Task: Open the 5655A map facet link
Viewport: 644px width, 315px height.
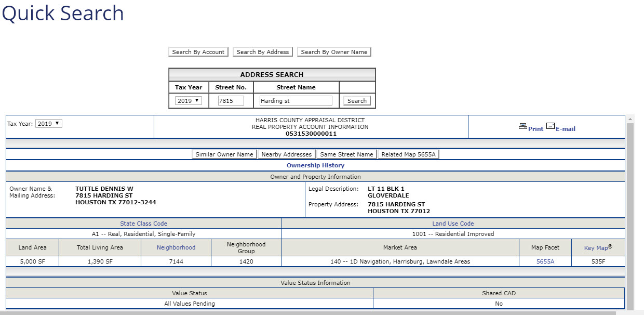Action: pos(545,261)
